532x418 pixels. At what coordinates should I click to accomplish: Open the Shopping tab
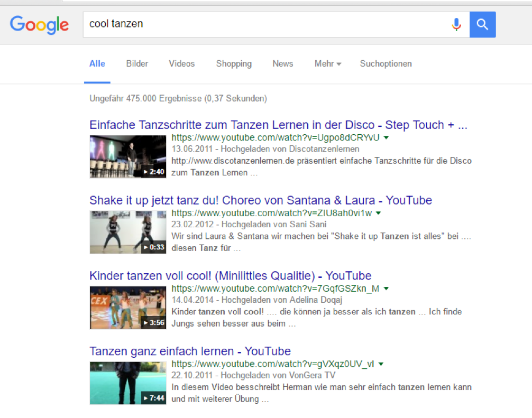[234, 64]
